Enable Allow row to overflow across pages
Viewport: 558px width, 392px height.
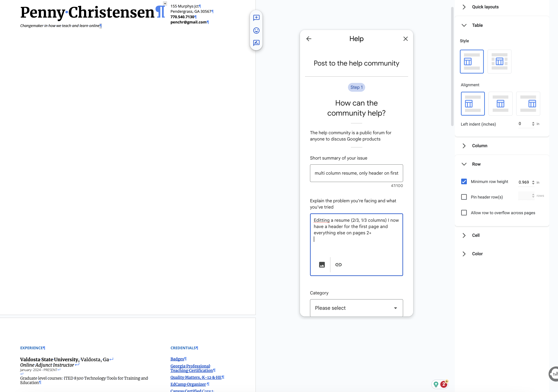point(464,213)
